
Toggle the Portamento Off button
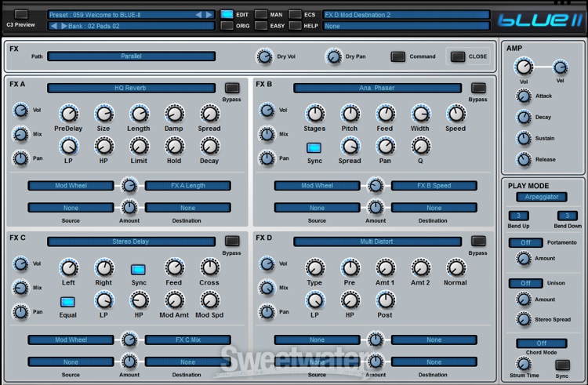[x=526, y=242]
